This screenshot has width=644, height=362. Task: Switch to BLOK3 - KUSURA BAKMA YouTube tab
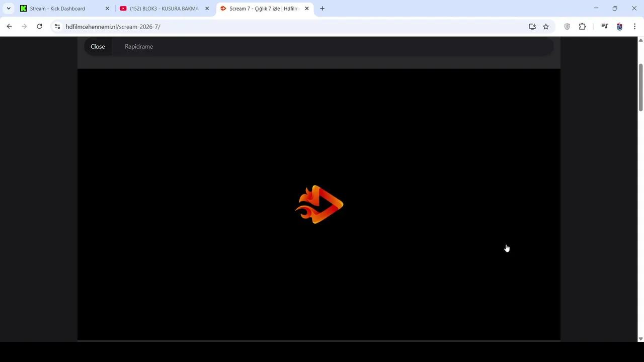[164, 9]
